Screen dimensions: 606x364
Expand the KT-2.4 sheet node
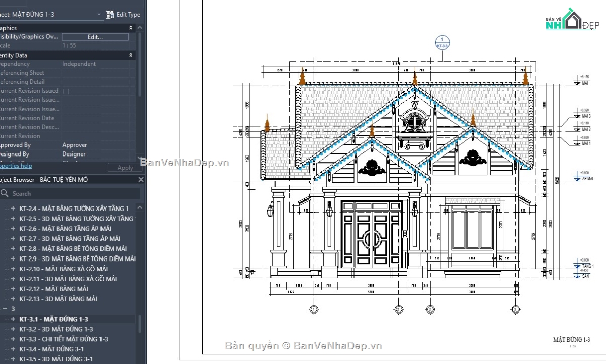point(13,209)
